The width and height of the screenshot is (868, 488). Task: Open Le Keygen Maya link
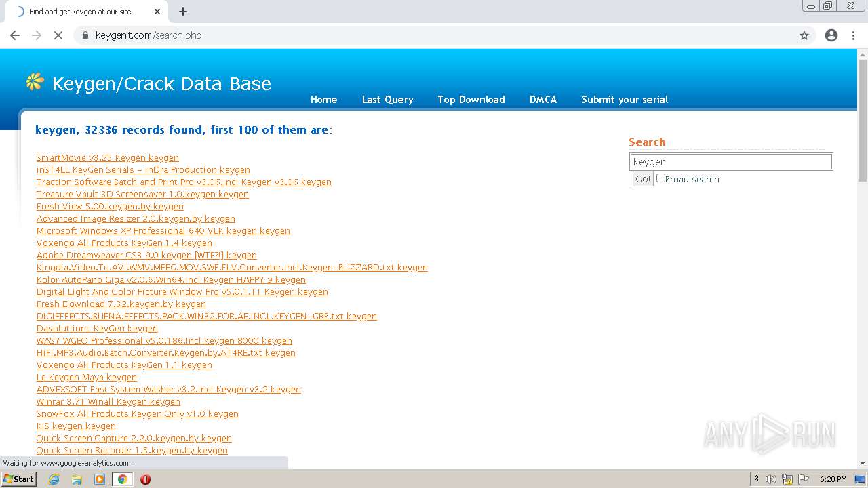click(x=87, y=377)
